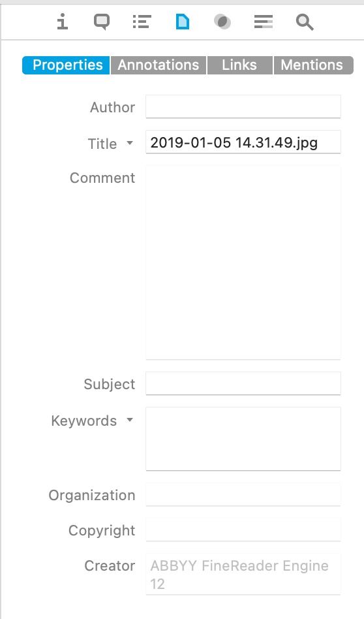The width and height of the screenshot is (364, 619).
Task: Open the Info inspector icon
Action: (63, 22)
